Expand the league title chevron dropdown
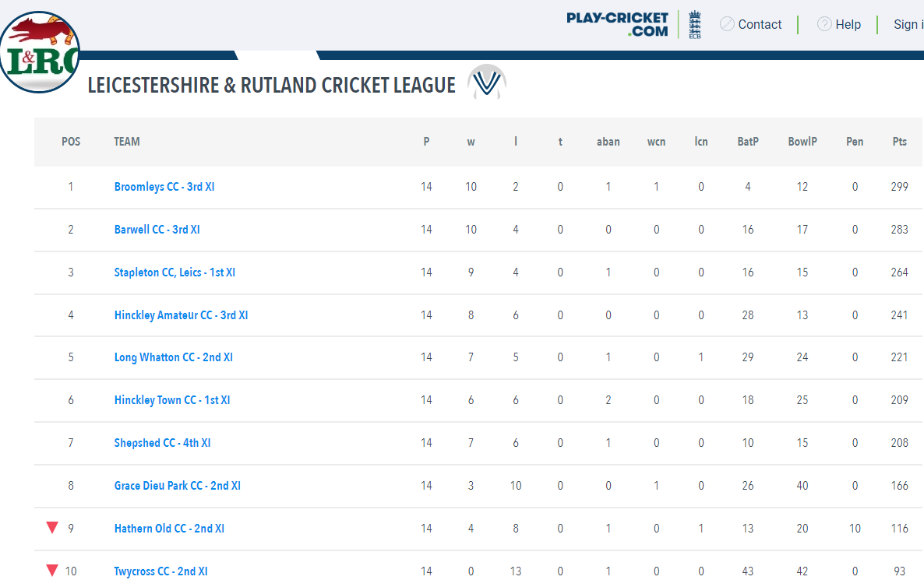 pos(487,83)
